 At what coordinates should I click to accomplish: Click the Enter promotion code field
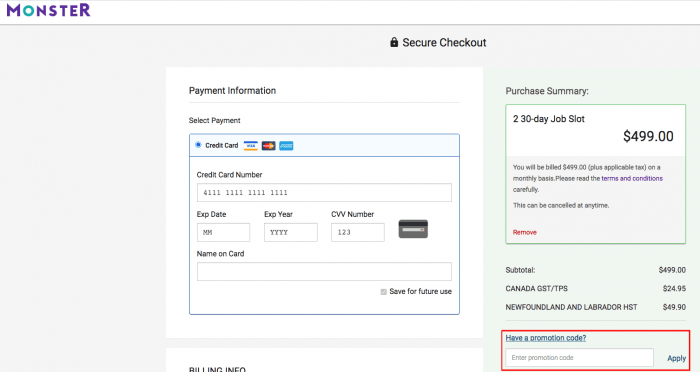[x=579, y=358]
